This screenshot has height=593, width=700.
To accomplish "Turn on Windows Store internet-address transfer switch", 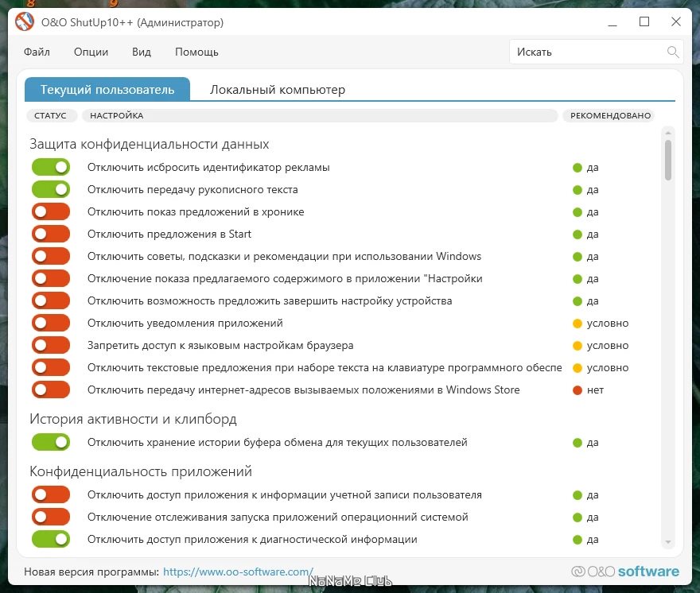I will click(51, 390).
